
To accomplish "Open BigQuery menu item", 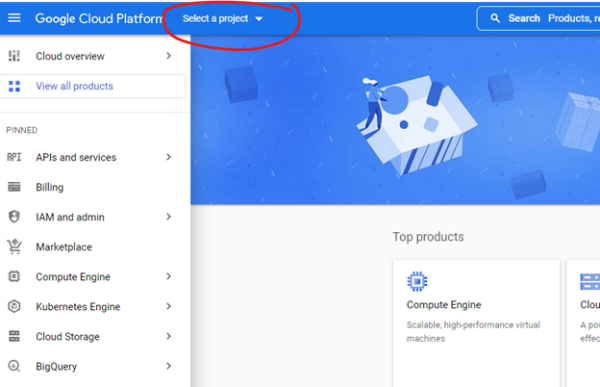I will 56,366.
